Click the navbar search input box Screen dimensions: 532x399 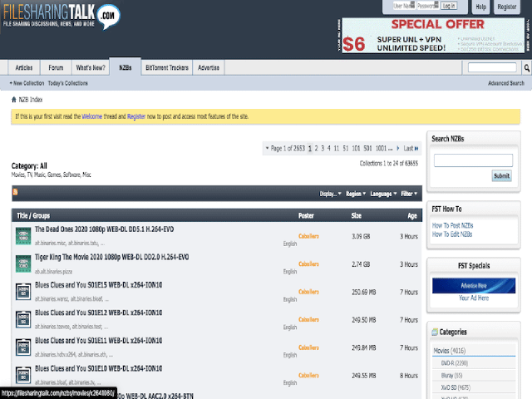[492, 67]
